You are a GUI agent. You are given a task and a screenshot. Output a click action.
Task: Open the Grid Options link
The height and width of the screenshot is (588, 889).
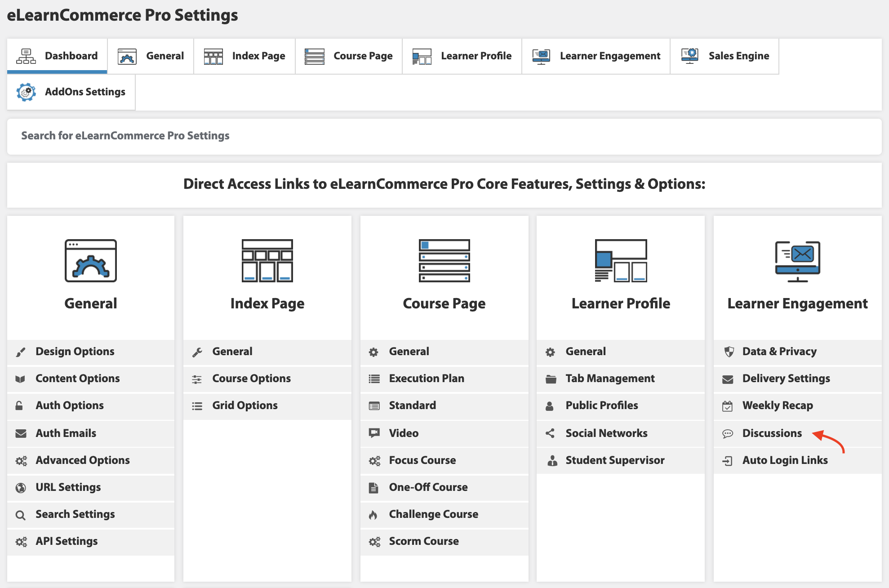tap(245, 405)
